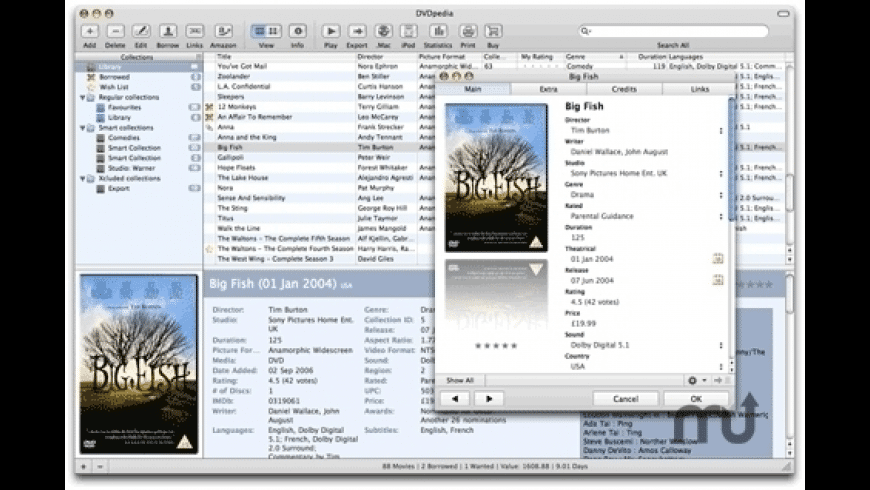870x490 pixels.
Task: Switch to list view in View toggle
Action: click(259, 31)
